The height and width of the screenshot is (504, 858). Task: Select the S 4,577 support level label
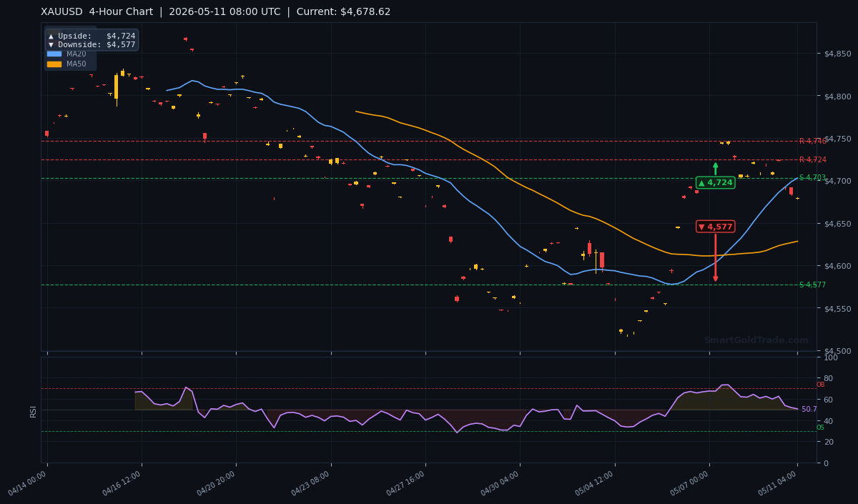pos(812,285)
